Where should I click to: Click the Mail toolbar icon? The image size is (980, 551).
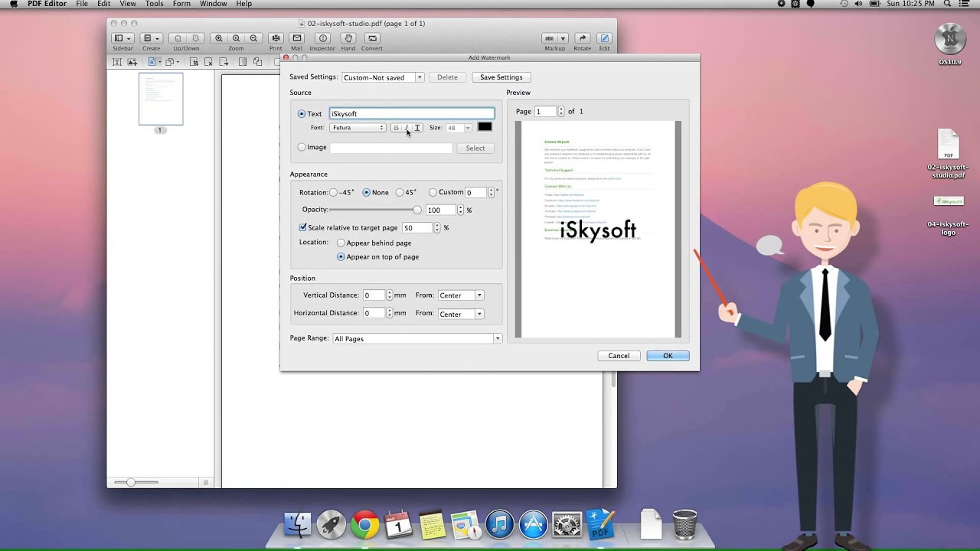click(x=297, y=38)
